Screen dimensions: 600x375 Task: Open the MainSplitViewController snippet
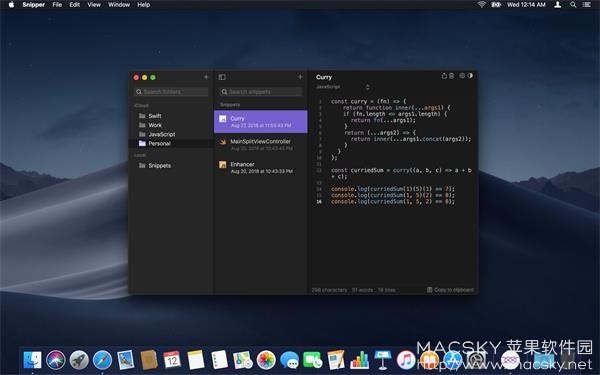click(261, 145)
